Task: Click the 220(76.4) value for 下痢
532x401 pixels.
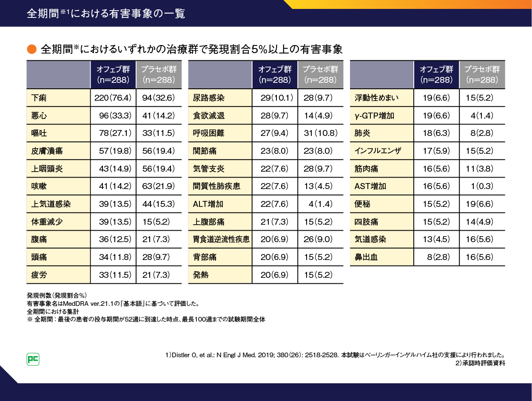Action: tap(112, 98)
